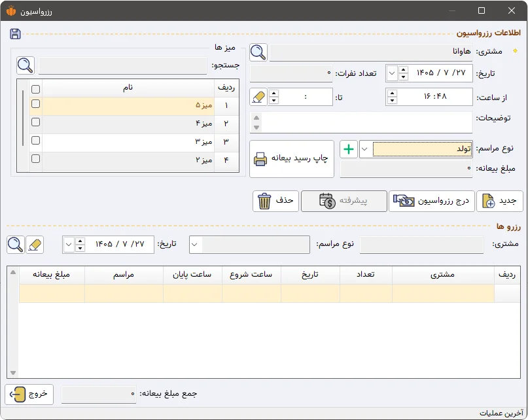Image resolution: width=528 pixels, height=420 pixels.
Task: Open the reservation date dropdown calendar
Action: (392, 73)
